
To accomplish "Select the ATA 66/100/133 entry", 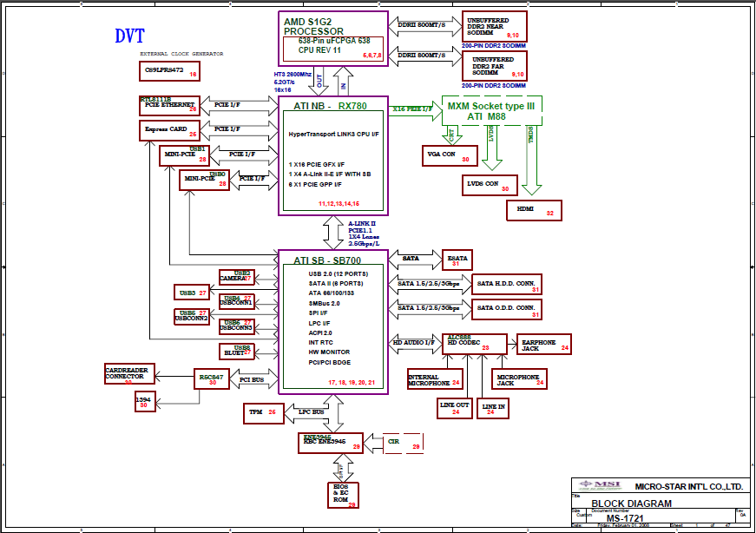I will 332,293.
